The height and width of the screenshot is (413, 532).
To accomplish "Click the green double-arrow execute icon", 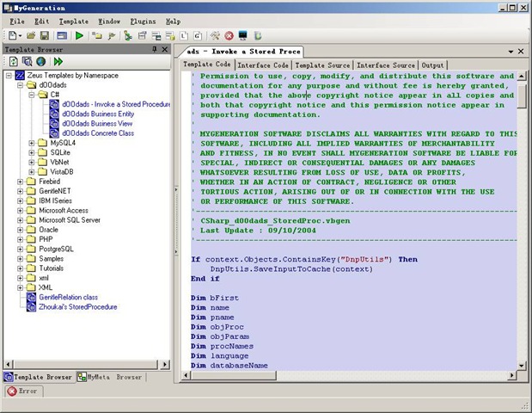I will (x=58, y=61).
